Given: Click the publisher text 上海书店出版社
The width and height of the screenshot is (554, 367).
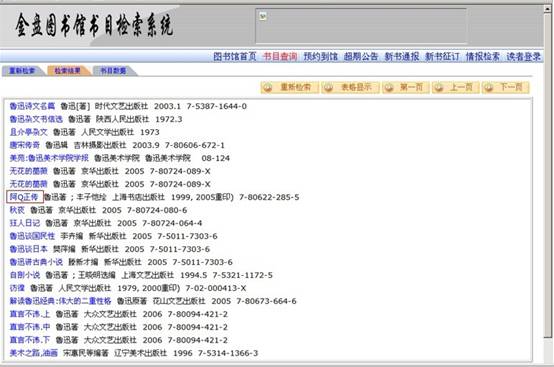Looking at the screenshot, I should (x=138, y=197).
